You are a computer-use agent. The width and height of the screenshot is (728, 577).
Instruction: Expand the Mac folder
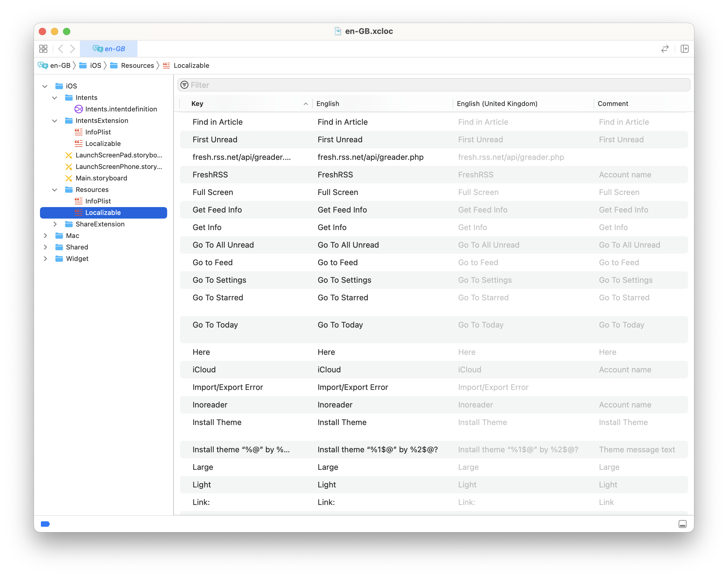click(45, 235)
